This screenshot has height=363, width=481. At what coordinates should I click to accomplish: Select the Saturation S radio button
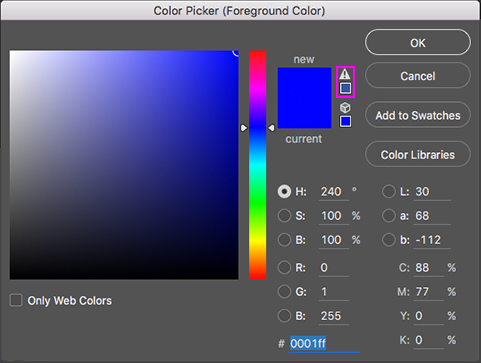[x=284, y=216]
